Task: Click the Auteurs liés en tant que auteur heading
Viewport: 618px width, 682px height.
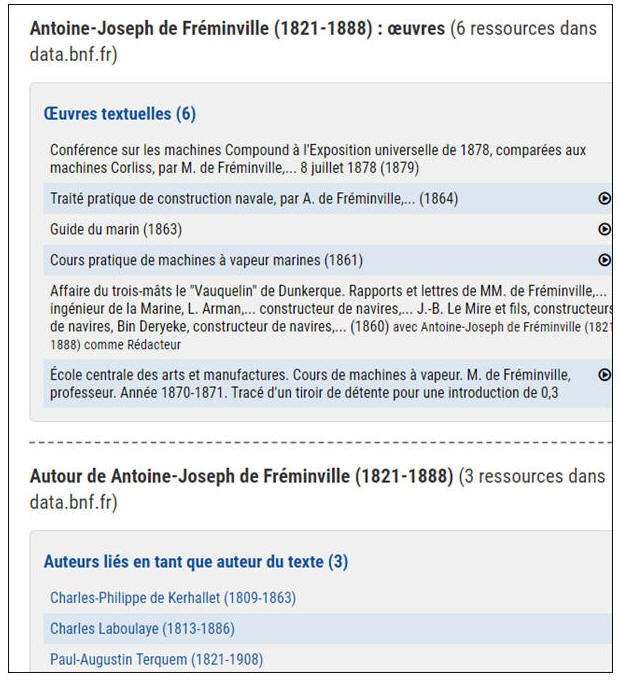Action: point(195,562)
